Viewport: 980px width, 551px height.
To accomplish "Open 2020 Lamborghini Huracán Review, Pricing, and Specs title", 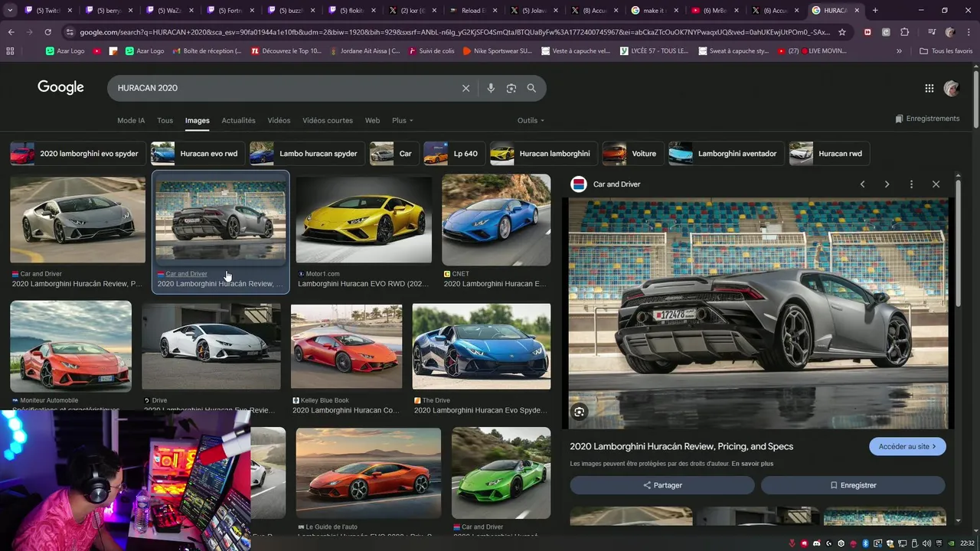I will (x=681, y=446).
